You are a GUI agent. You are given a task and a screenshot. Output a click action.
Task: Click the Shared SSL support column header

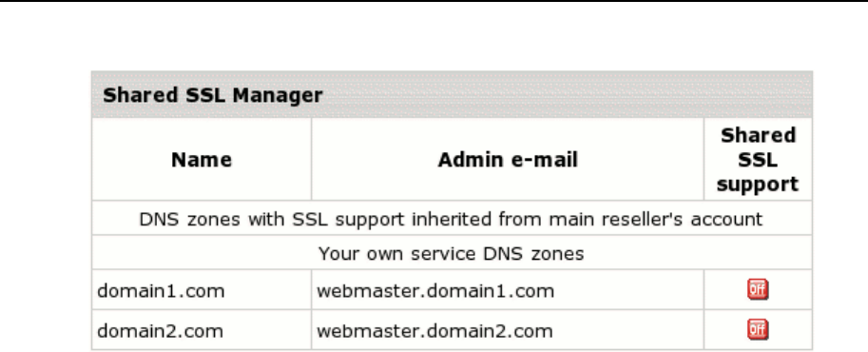click(758, 160)
